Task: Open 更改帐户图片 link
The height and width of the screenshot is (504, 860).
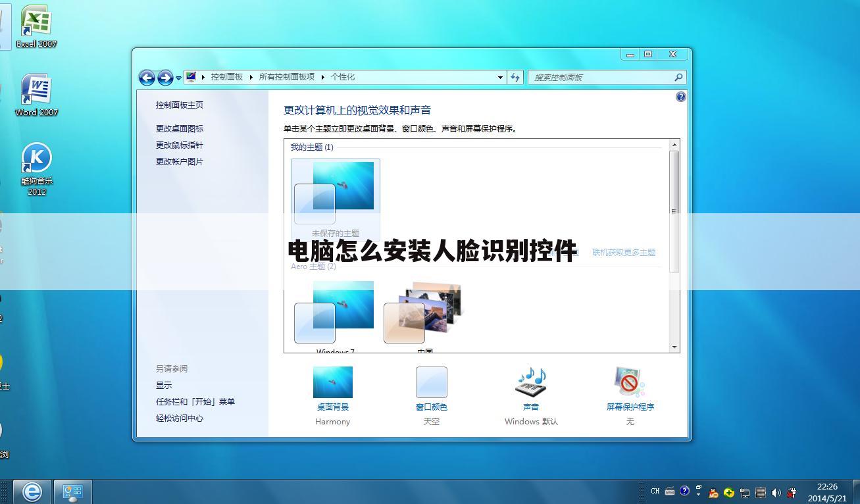Action: coord(180,161)
